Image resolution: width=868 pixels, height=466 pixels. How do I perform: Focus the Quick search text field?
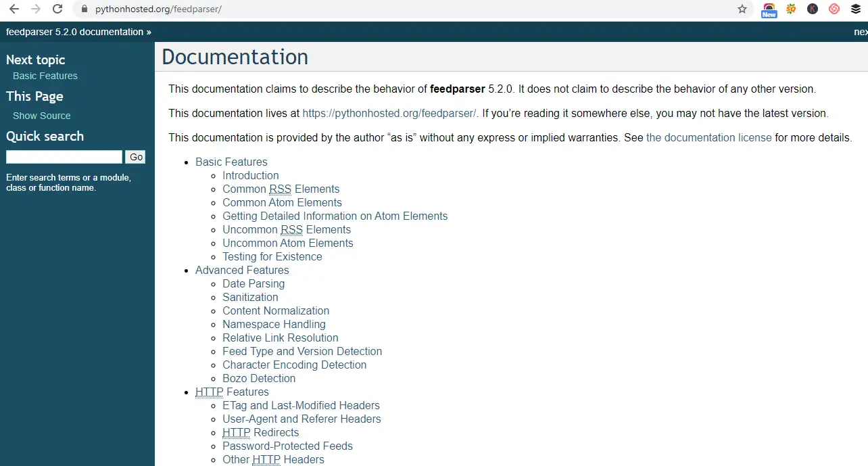(x=64, y=157)
